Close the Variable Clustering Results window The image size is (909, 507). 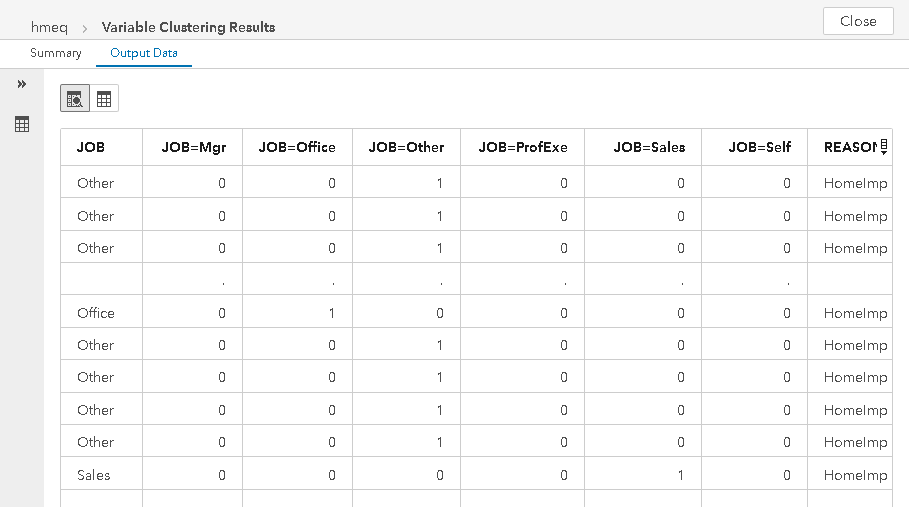click(x=858, y=21)
